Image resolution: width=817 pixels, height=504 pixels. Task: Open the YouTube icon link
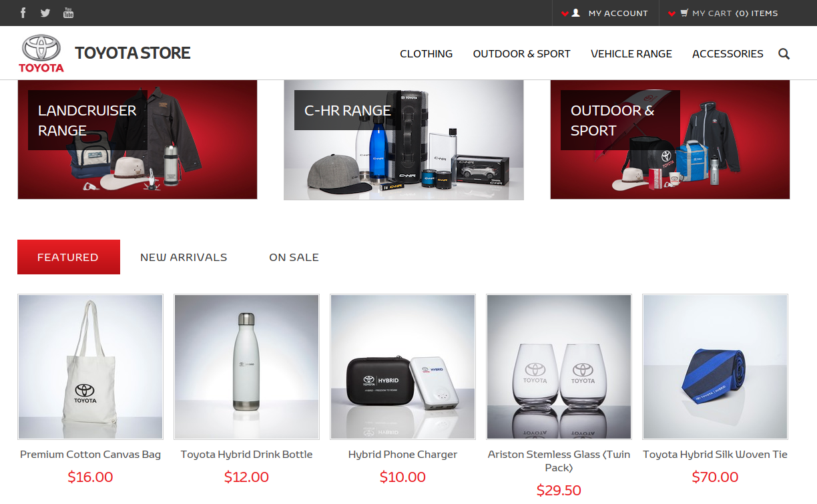(68, 13)
